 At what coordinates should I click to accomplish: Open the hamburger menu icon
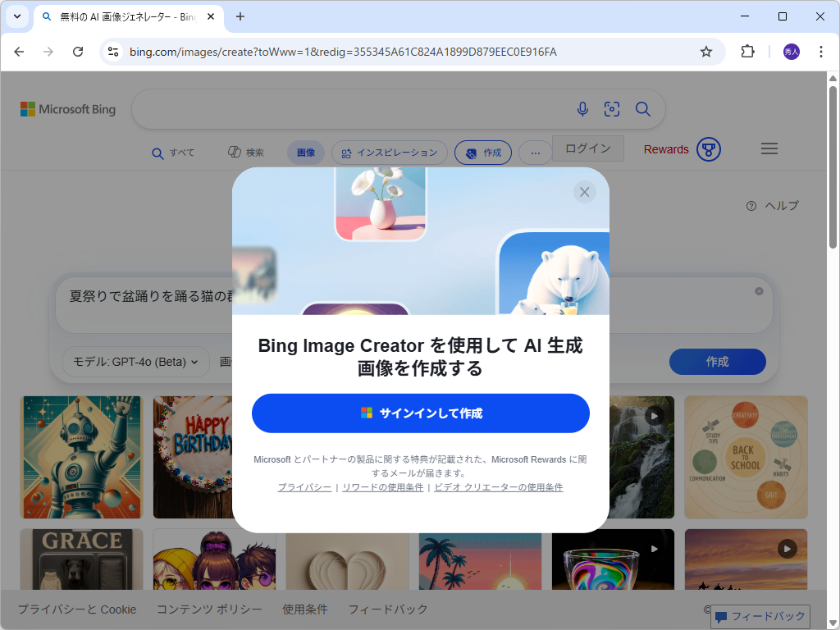click(x=769, y=148)
